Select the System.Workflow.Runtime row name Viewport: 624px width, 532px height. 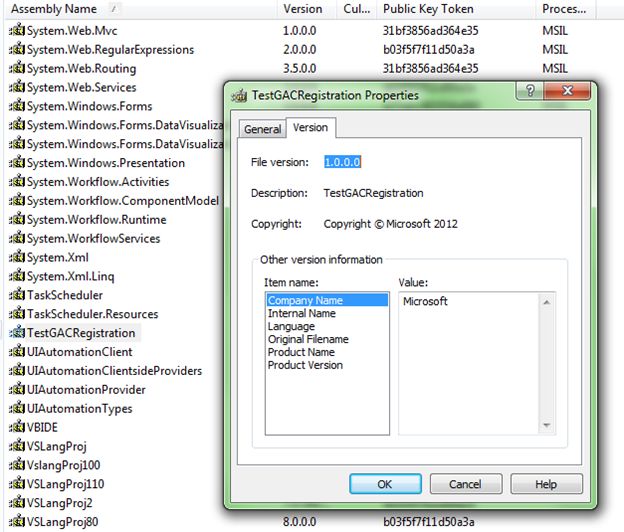96,220
